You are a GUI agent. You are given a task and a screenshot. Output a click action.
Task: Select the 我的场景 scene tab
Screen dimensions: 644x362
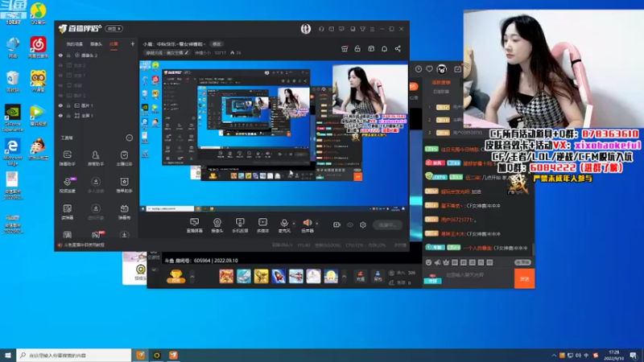point(74,44)
